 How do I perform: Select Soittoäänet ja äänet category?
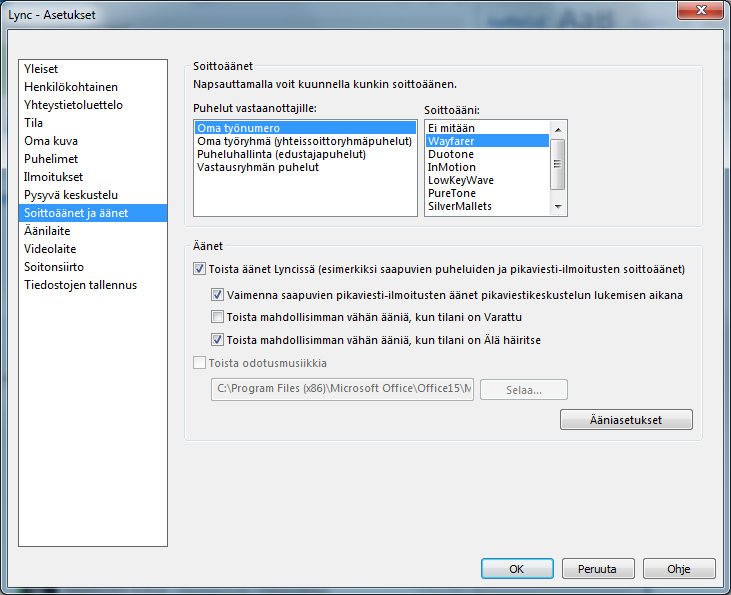point(93,213)
